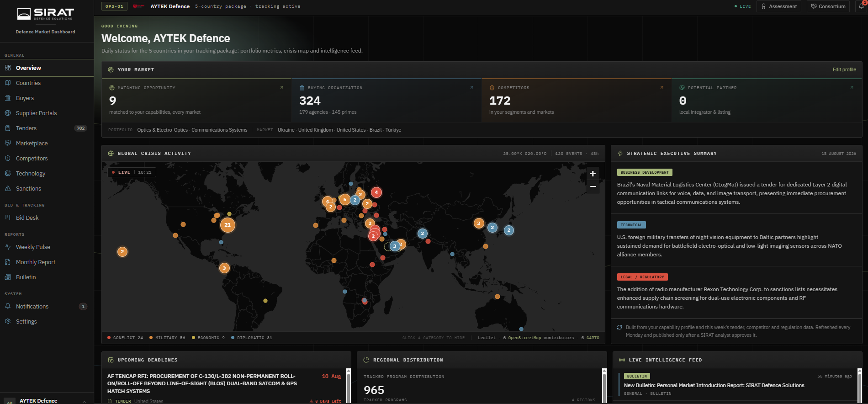This screenshot has width=868, height=404.
Task: Follow the CARTO attribution link
Action: pos(593,338)
